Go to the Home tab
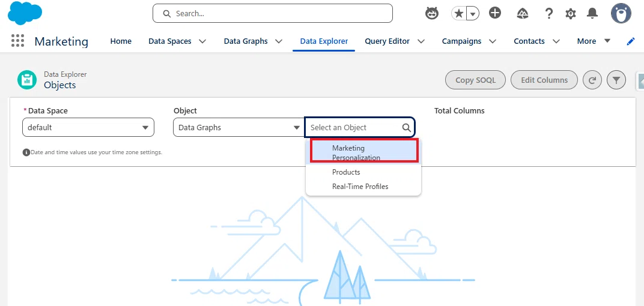644x306 pixels. coord(121,41)
